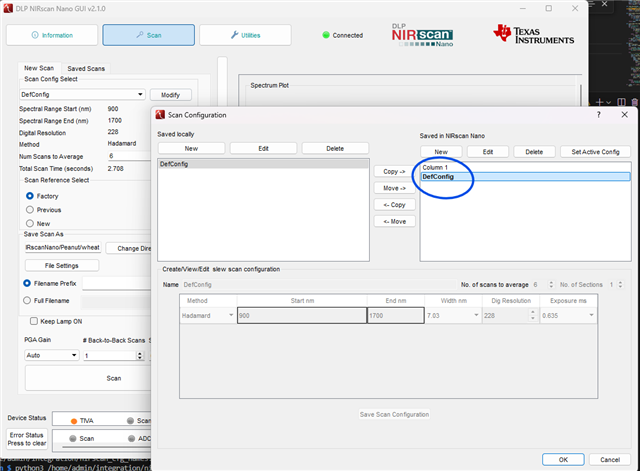Click the Start nm cell with 900

(x=302, y=315)
